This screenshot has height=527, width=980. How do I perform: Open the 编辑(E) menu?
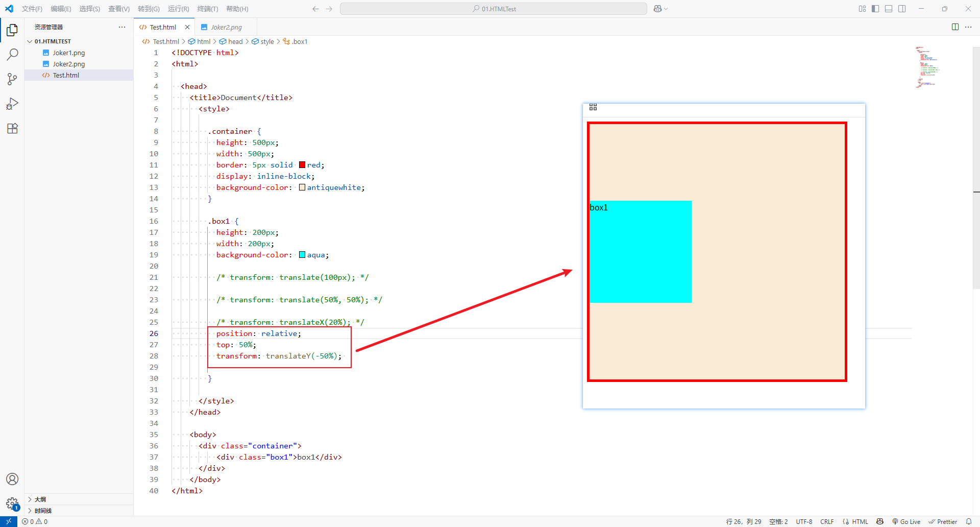coord(61,9)
